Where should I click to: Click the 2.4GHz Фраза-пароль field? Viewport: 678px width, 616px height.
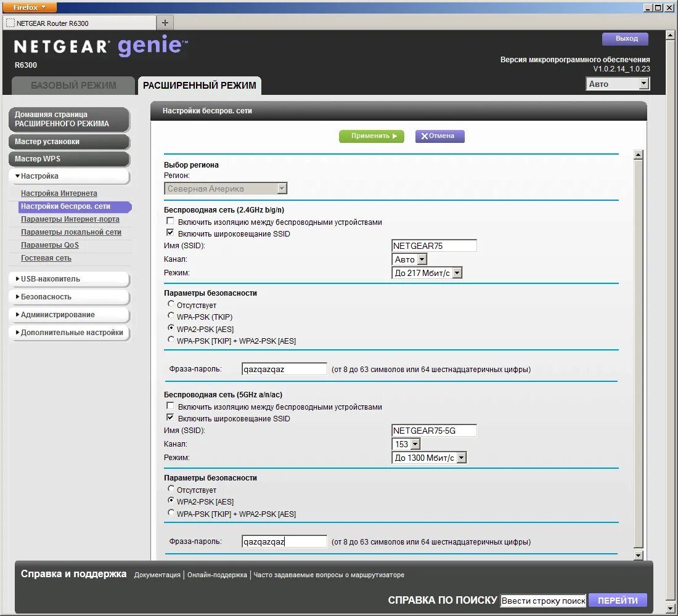click(x=284, y=369)
